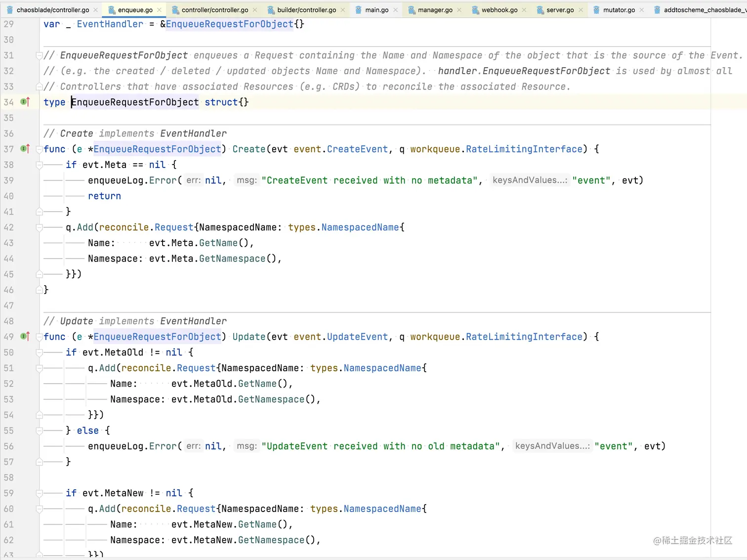Viewport: 747px width, 560px height.
Task: Close the main.go tab
Action: pos(395,10)
